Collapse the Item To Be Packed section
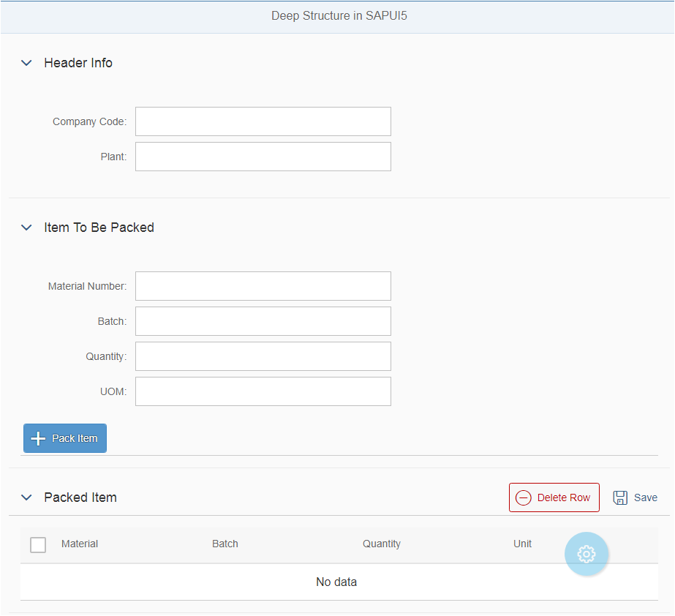This screenshot has height=616, width=675. tap(26, 228)
